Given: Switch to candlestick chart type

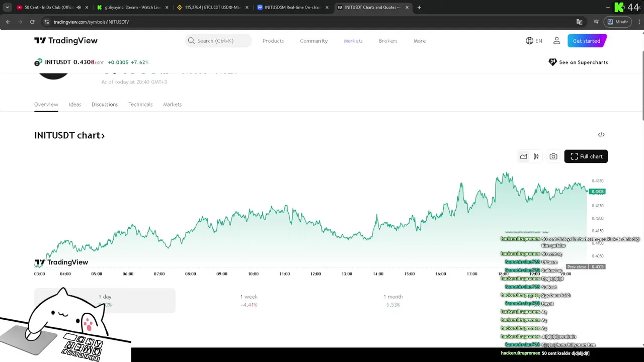Looking at the screenshot, I should pyautogui.click(x=536, y=156).
